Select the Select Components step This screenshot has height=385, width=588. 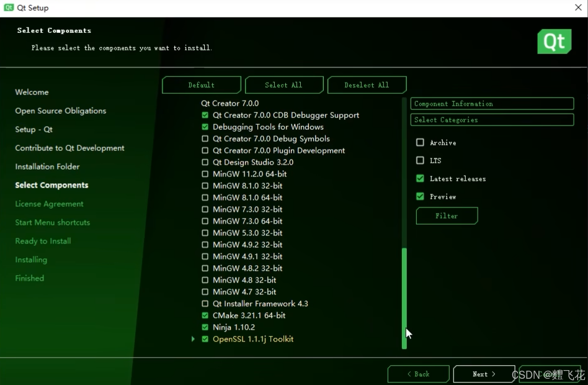[x=51, y=185]
